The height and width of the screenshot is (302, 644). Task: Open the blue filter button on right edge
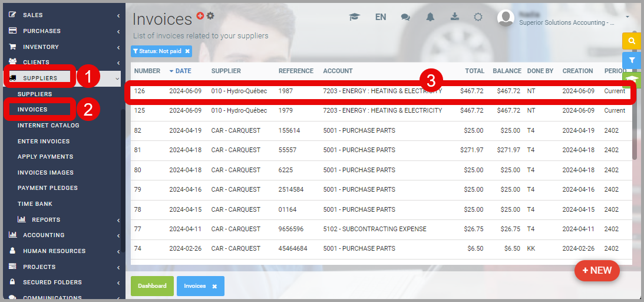point(631,60)
